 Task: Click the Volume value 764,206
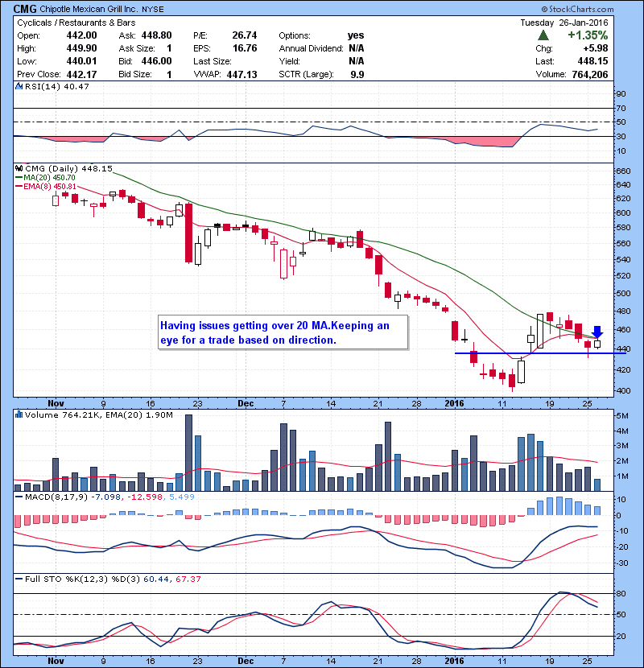590,74
